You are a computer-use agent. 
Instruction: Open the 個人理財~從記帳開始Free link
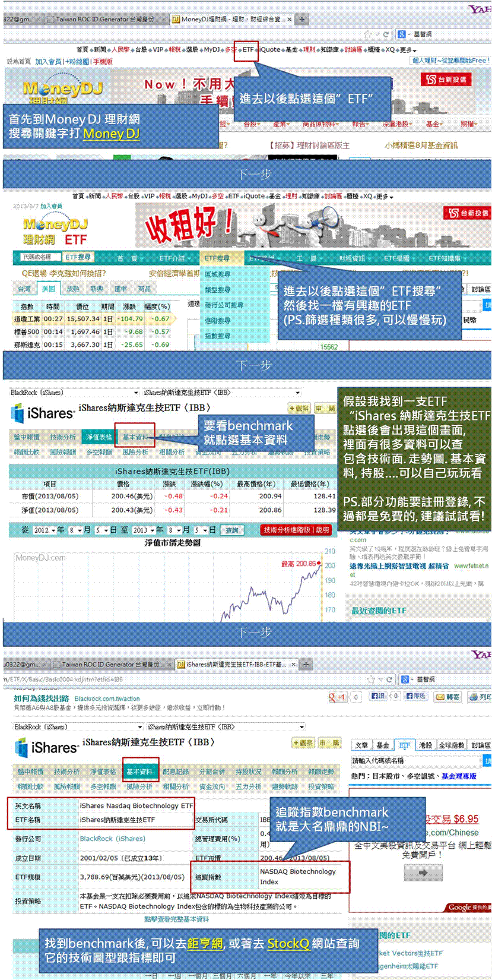[x=451, y=61]
